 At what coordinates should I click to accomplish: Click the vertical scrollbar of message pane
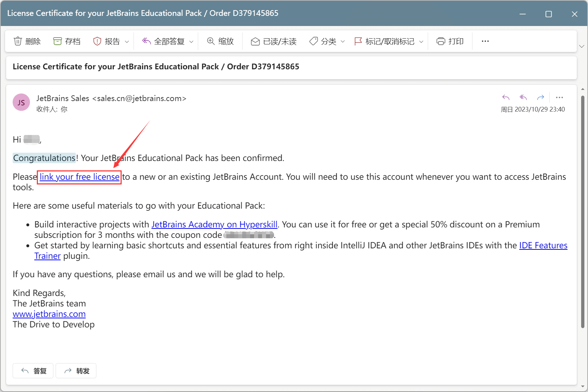tap(583, 211)
